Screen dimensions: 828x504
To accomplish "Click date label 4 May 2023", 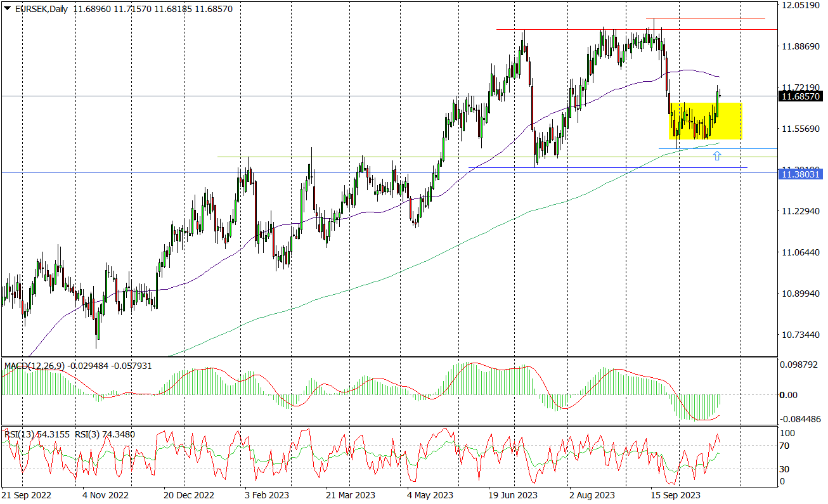I will [x=430, y=495].
